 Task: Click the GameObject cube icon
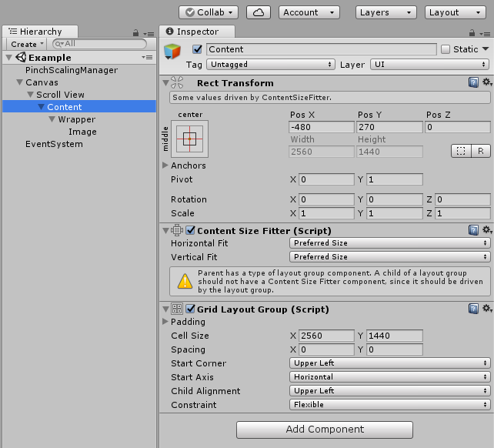172,52
